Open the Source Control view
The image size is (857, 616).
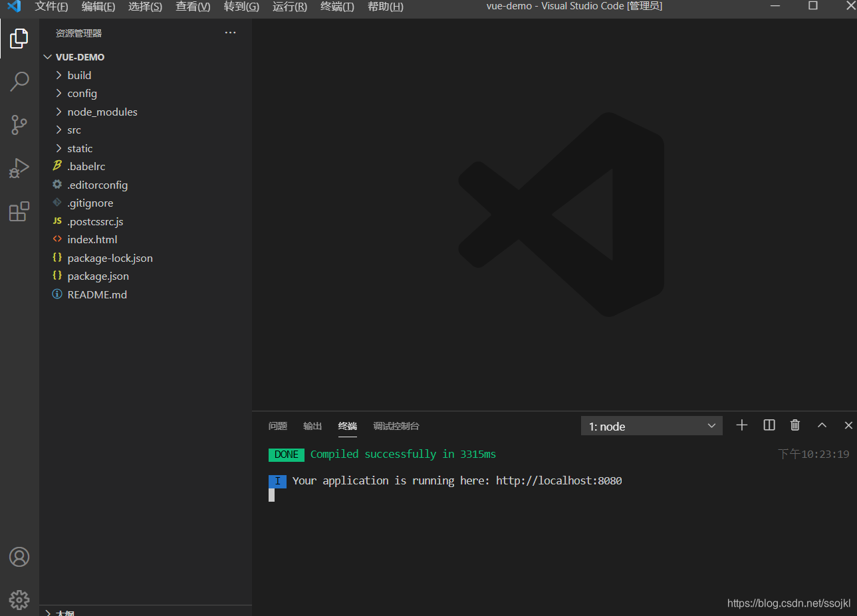(x=19, y=124)
